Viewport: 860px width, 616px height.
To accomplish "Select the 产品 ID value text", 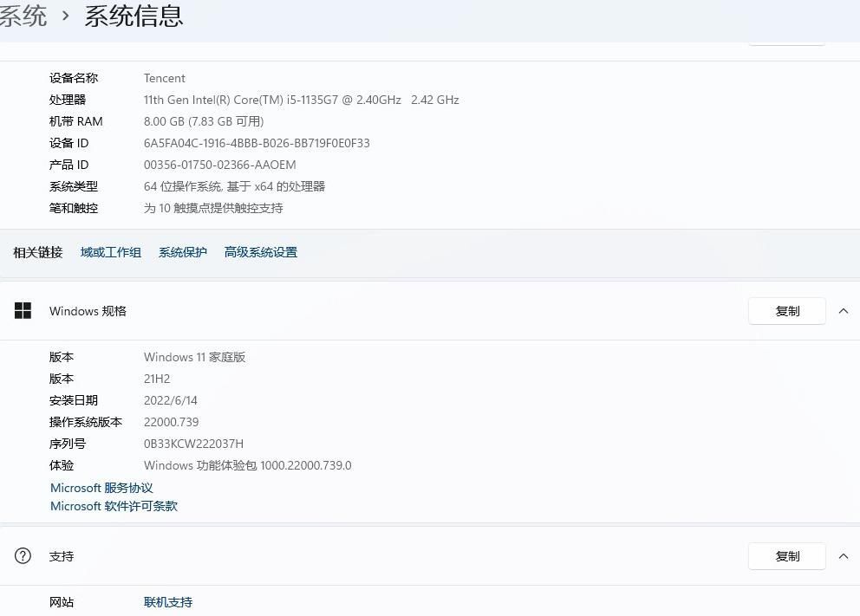I will tap(219, 165).
